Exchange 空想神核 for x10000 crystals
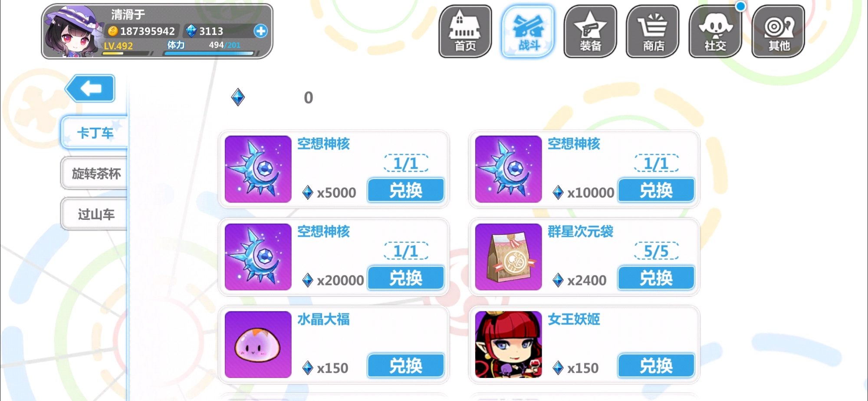868x401 pixels. [656, 190]
